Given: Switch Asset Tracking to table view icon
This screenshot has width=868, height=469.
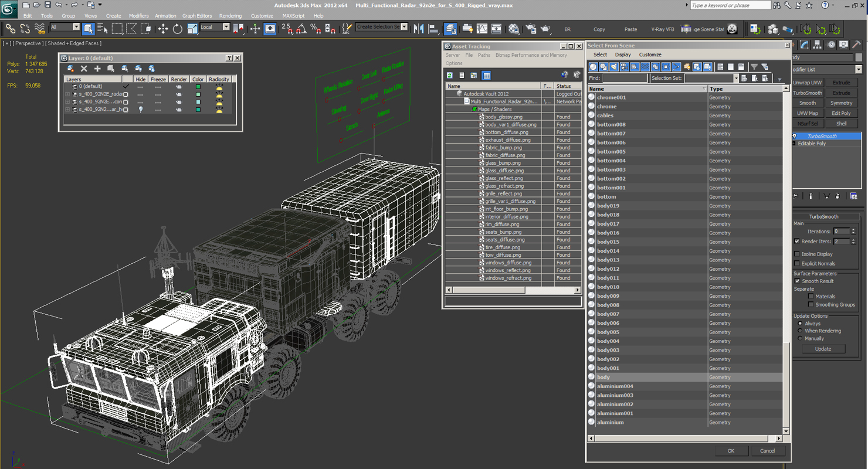Looking at the screenshot, I should pos(486,75).
